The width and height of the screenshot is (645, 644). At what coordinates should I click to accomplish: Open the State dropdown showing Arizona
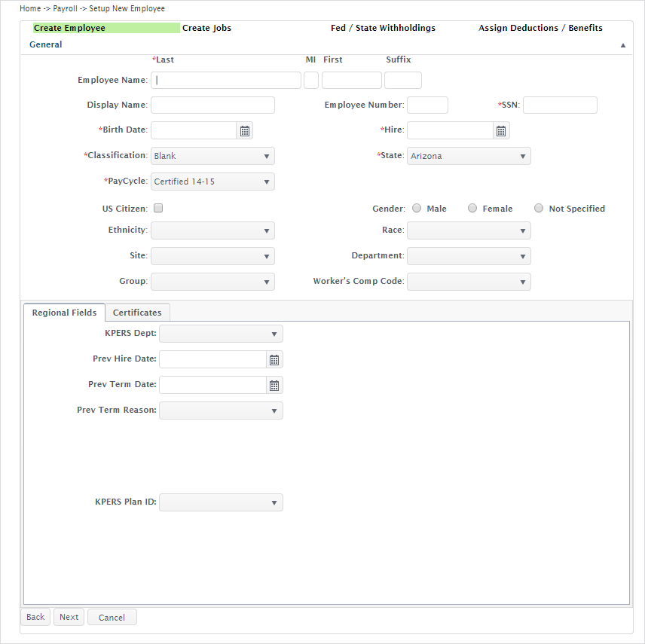pos(469,156)
